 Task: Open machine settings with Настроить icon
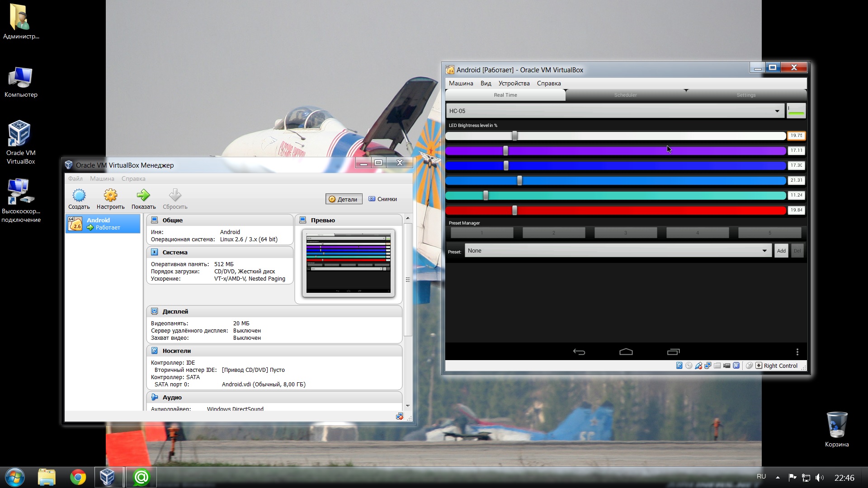(110, 195)
